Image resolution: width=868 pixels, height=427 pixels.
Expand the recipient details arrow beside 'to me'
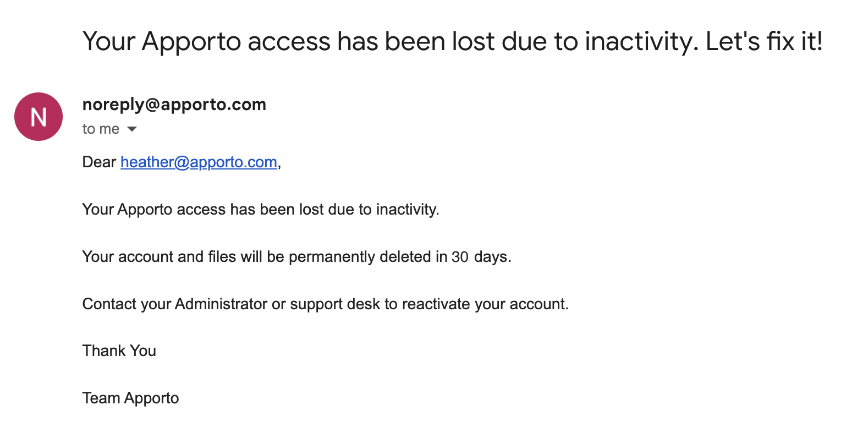tap(132, 129)
